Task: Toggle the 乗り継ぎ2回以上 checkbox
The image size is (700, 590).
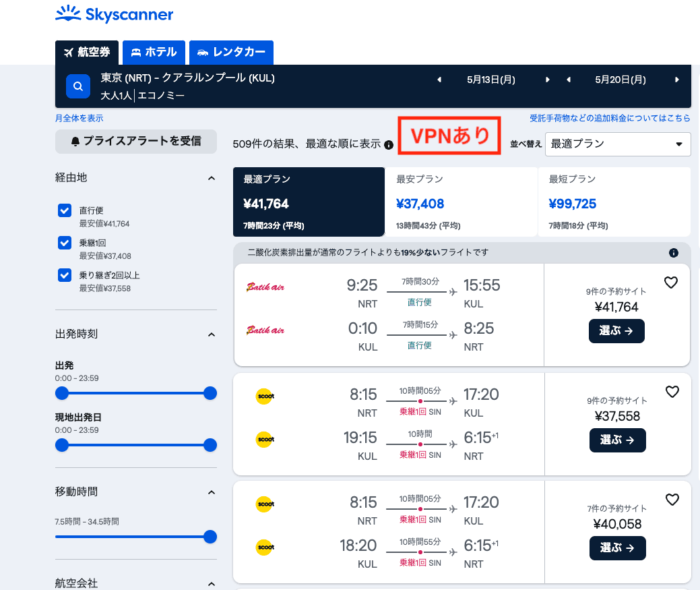Action: click(65, 275)
